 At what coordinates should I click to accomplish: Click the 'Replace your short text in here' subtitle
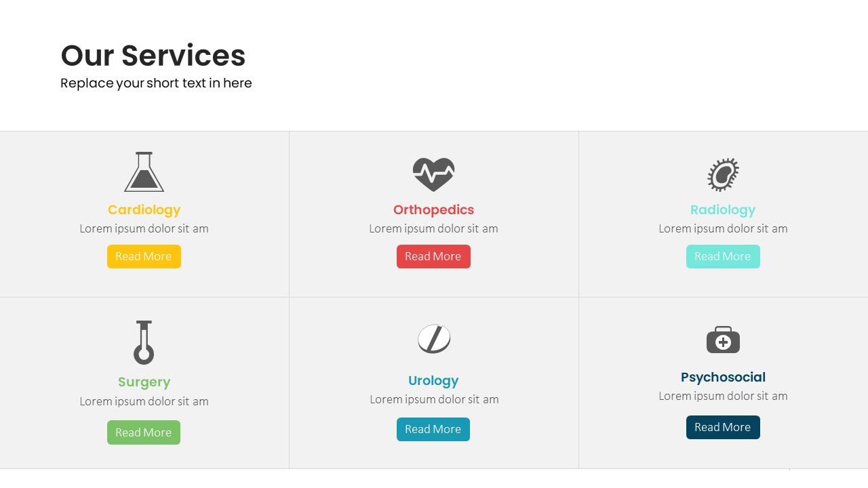(156, 83)
